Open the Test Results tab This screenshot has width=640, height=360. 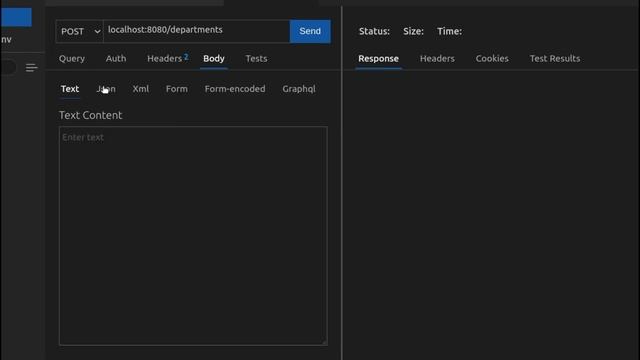coord(555,58)
